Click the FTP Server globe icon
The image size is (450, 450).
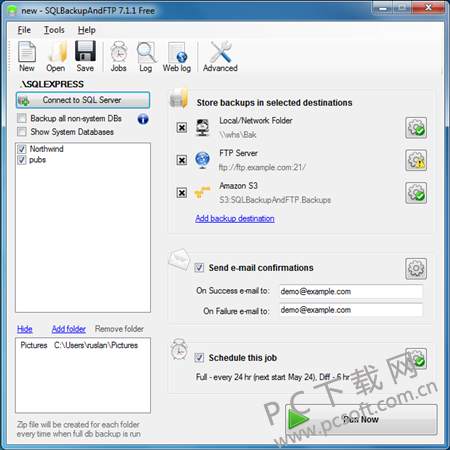(202, 160)
